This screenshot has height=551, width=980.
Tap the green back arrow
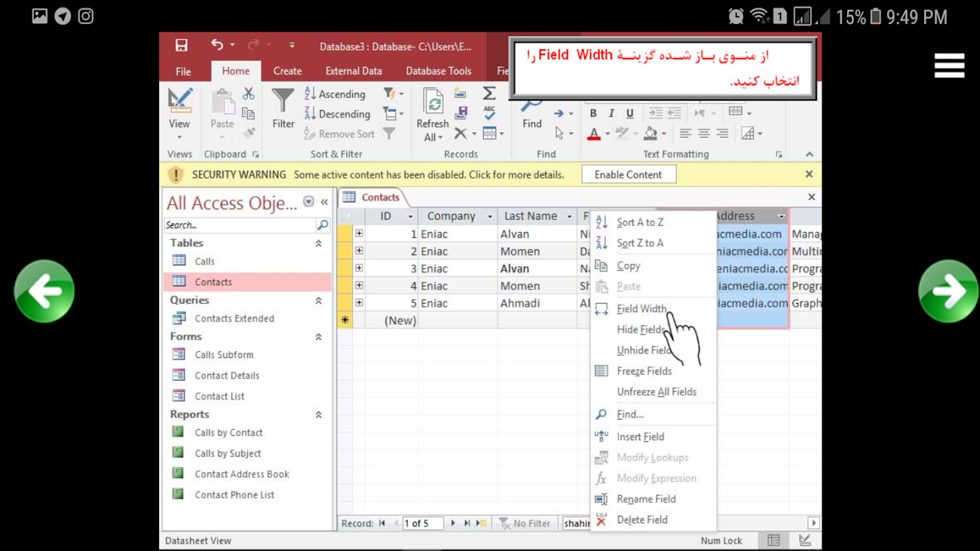click(44, 291)
